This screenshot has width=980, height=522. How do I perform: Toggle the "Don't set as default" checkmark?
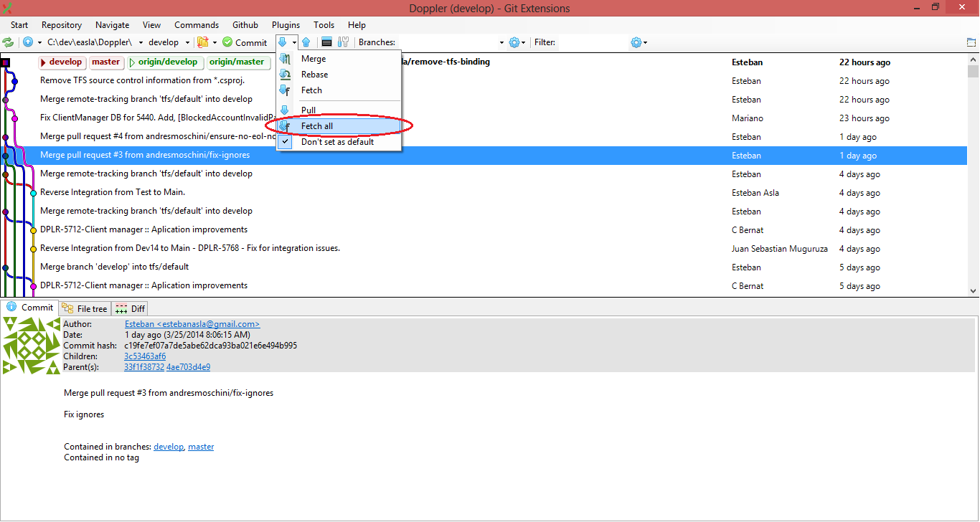click(285, 142)
